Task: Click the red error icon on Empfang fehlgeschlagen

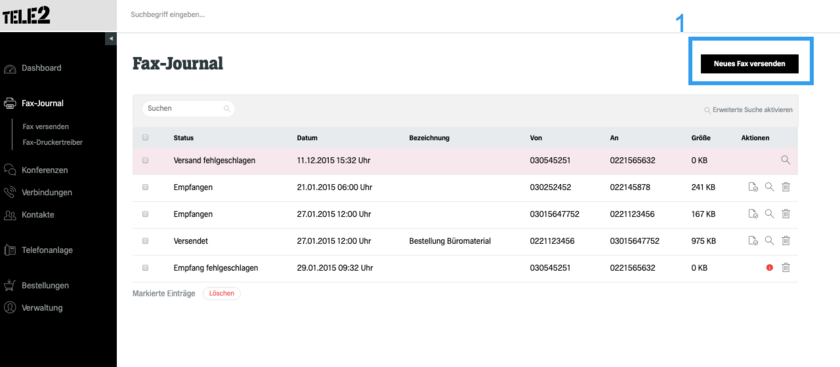Action: click(770, 267)
